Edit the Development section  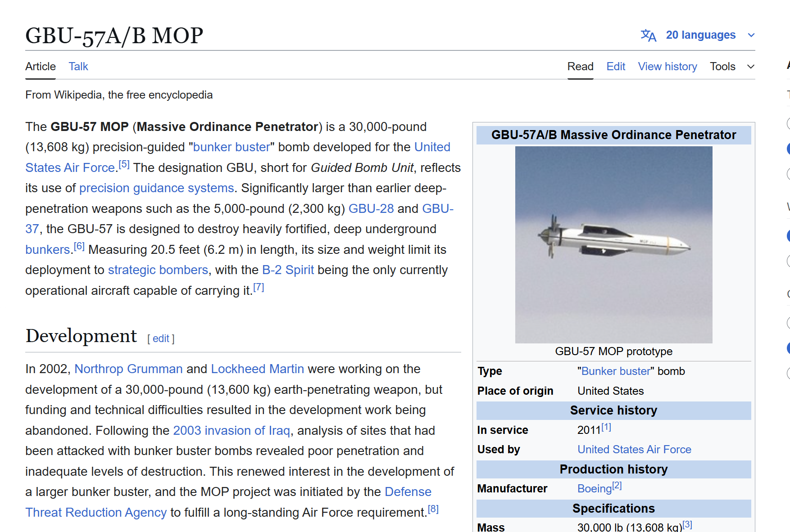pyautogui.click(x=161, y=338)
